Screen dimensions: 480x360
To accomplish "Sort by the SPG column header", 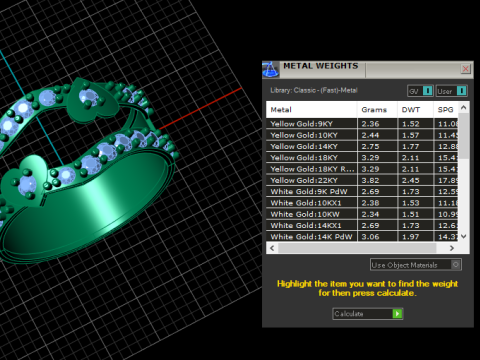I will click(x=446, y=110).
